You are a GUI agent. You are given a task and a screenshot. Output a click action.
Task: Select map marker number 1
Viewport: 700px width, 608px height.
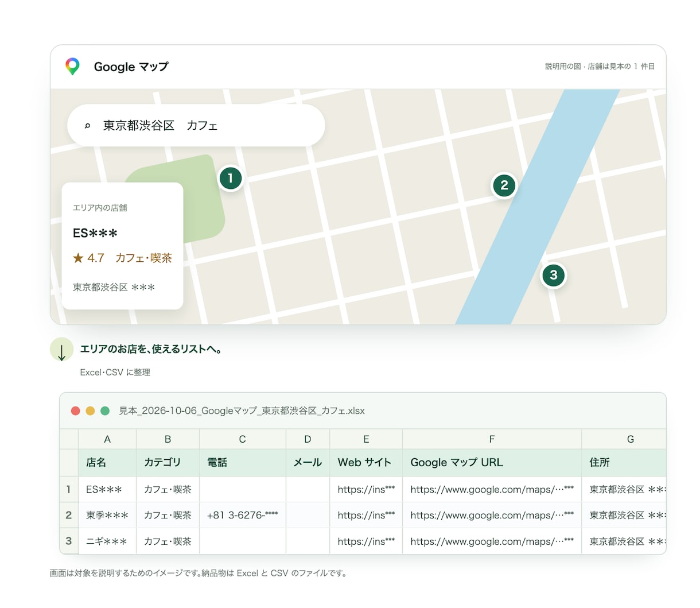tap(231, 178)
